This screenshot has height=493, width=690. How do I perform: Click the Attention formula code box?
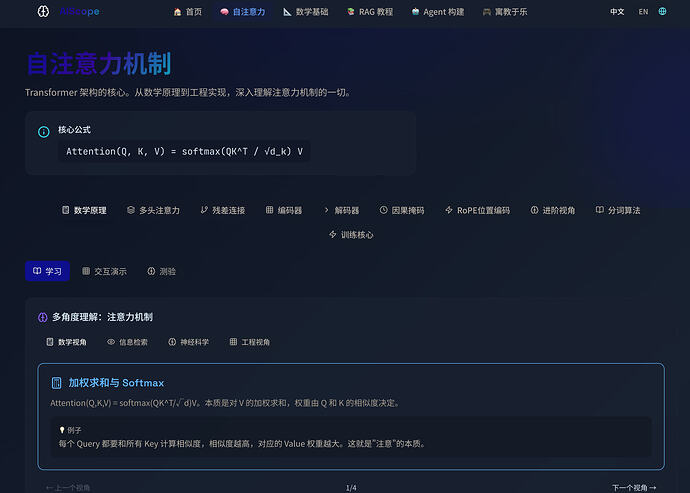tap(184, 151)
